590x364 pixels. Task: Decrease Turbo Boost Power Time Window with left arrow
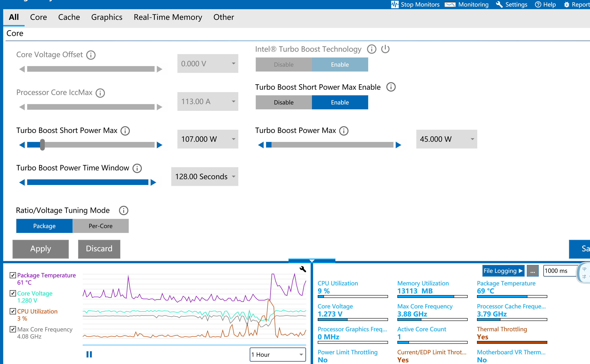click(x=22, y=183)
